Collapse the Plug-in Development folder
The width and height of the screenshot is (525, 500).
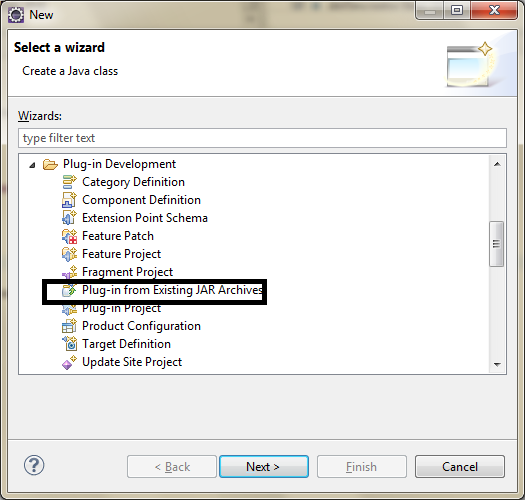click(32, 164)
